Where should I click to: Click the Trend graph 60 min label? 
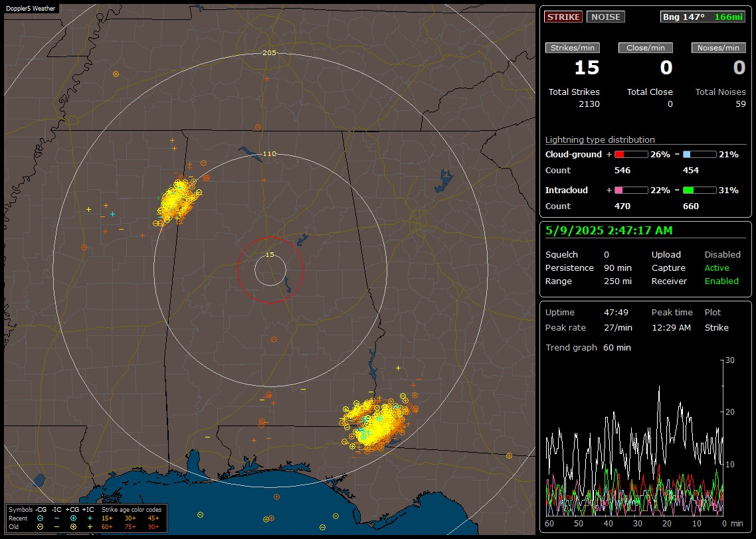pyautogui.click(x=617, y=348)
